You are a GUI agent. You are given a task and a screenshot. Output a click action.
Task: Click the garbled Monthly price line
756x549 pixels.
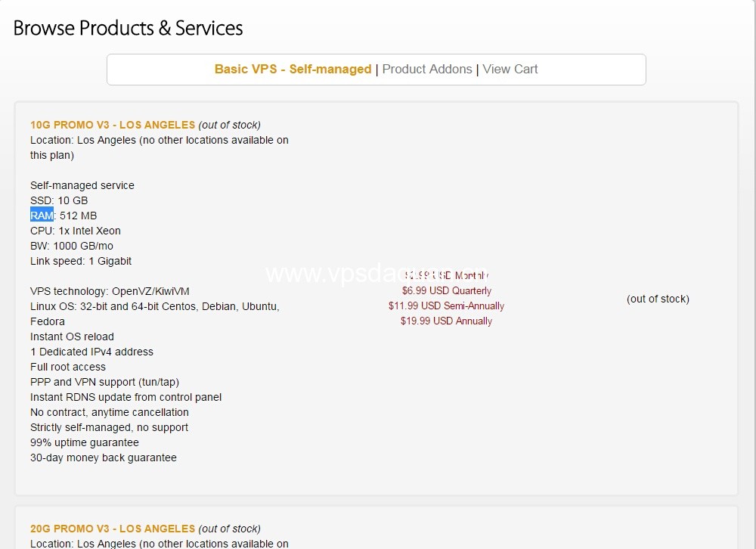tap(447, 275)
